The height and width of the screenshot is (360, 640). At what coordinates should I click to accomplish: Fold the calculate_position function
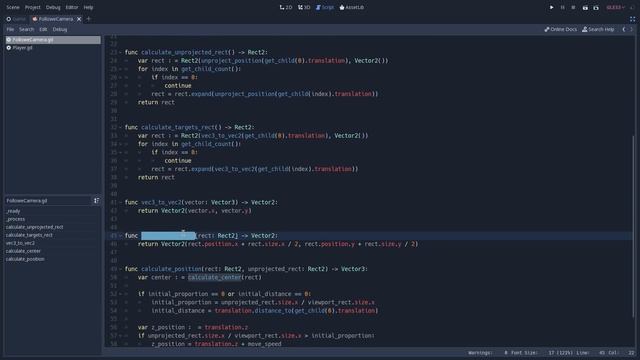120,269
